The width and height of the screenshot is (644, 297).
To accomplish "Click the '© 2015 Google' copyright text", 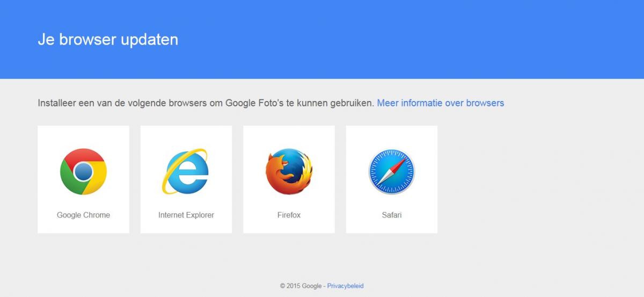I will pyautogui.click(x=301, y=286).
